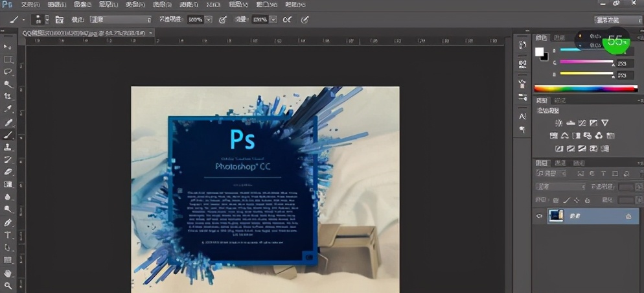
Task: Click the foreground color swatch
Action: 540,52
